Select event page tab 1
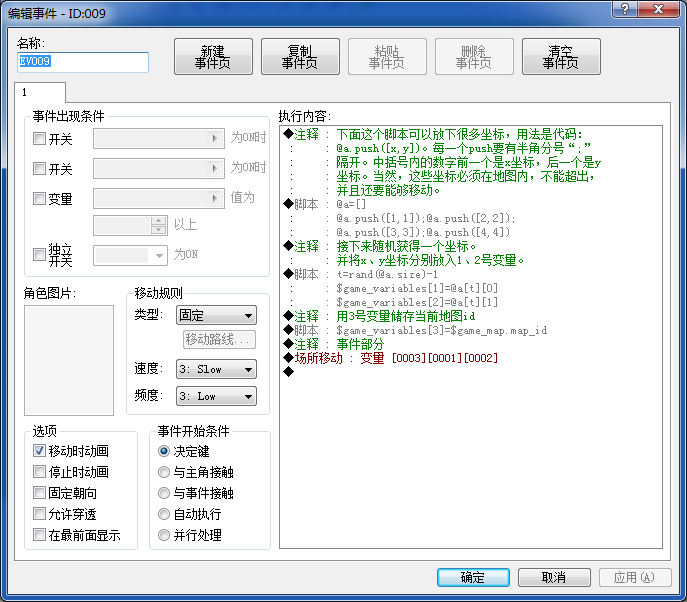Image resolution: width=687 pixels, height=602 pixels. click(x=40, y=92)
